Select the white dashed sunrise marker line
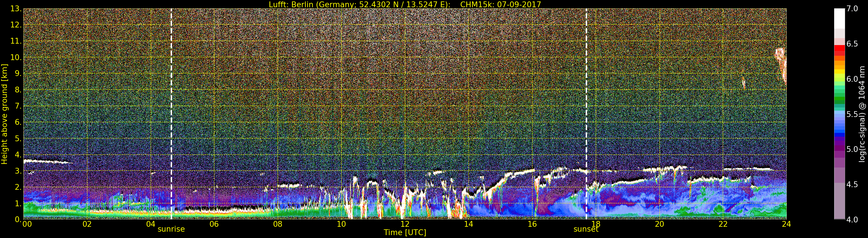 click(171, 114)
